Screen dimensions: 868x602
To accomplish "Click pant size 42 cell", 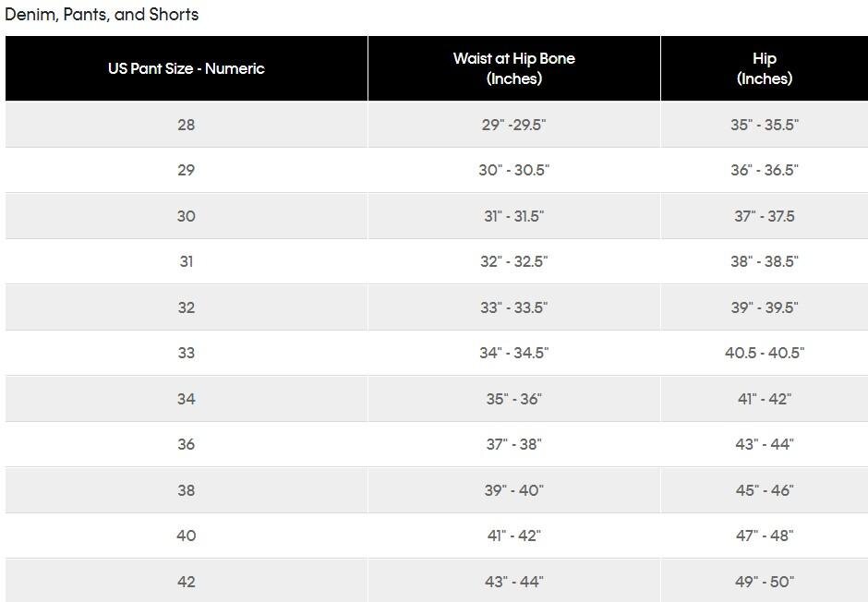I will (186, 582).
